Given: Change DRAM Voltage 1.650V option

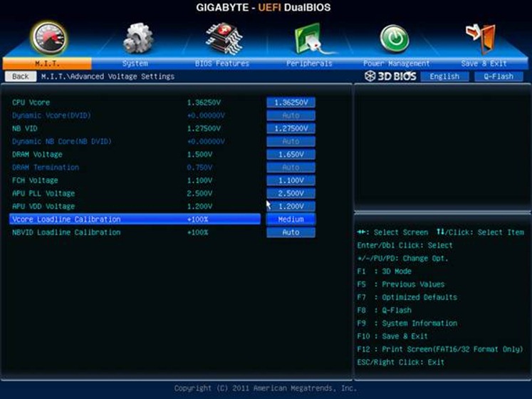Looking at the screenshot, I should click(291, 155).
